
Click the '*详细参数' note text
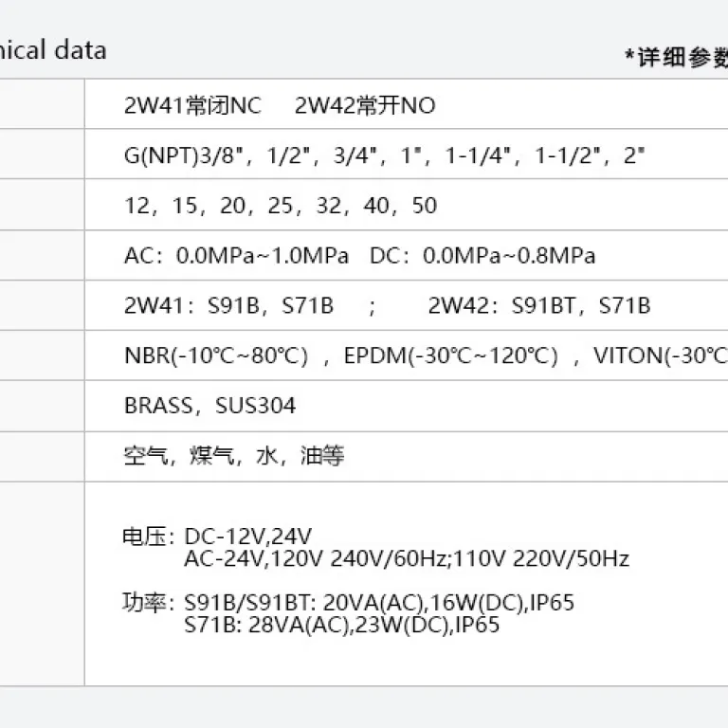(x=676, y=57)
